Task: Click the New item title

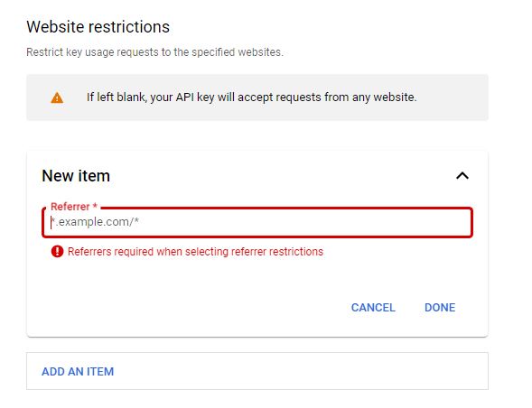Action: coord(76,176)
